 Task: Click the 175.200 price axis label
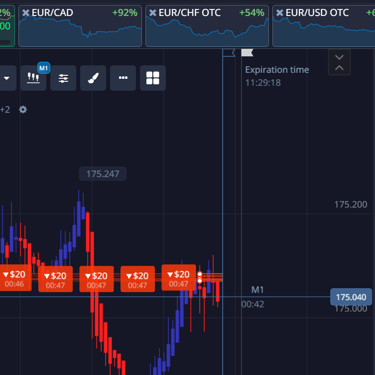(351, 204)
